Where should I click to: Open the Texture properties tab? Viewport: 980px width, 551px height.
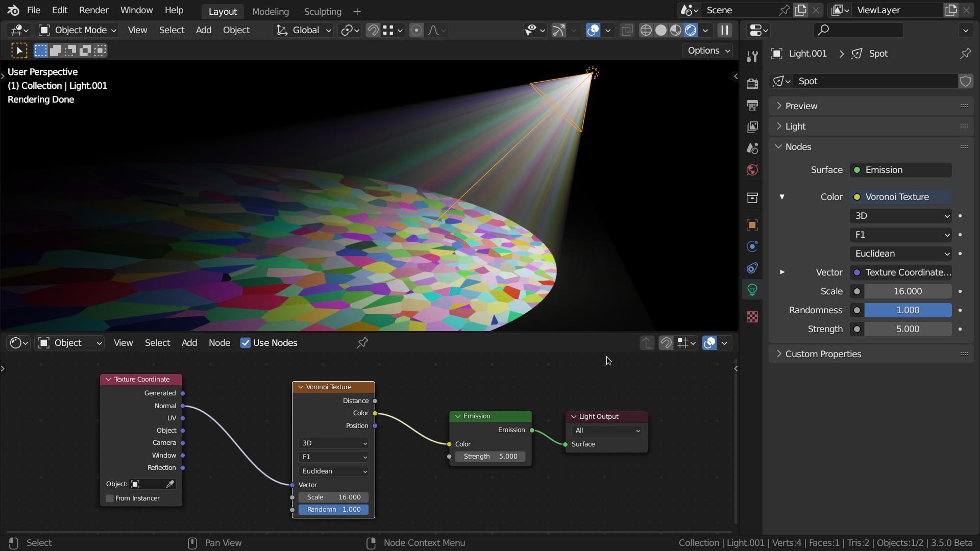[x=752, y=317]
